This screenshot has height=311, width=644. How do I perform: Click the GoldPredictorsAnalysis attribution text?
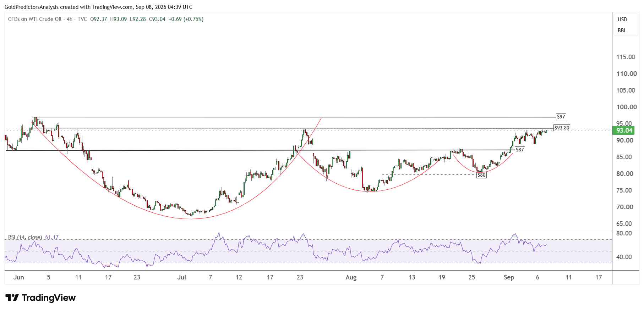[31, 7]
